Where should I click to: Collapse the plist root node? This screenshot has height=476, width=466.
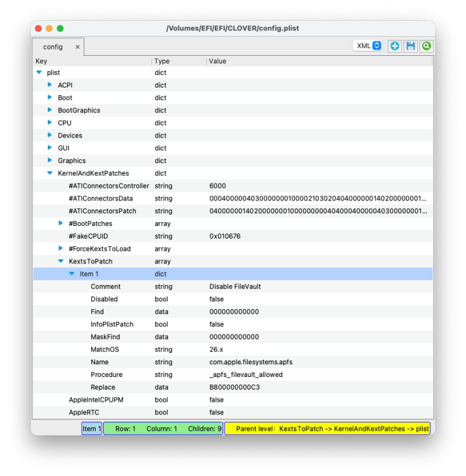tap(39, 72)
